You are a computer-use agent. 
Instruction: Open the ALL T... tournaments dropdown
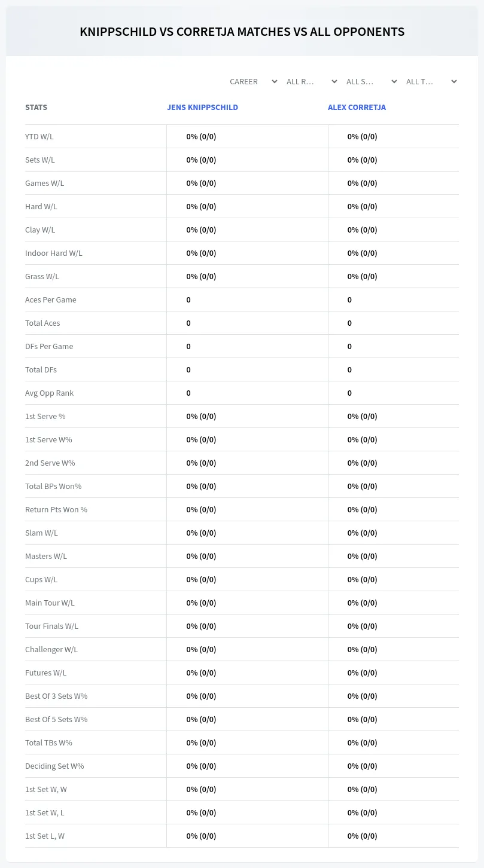432,81
